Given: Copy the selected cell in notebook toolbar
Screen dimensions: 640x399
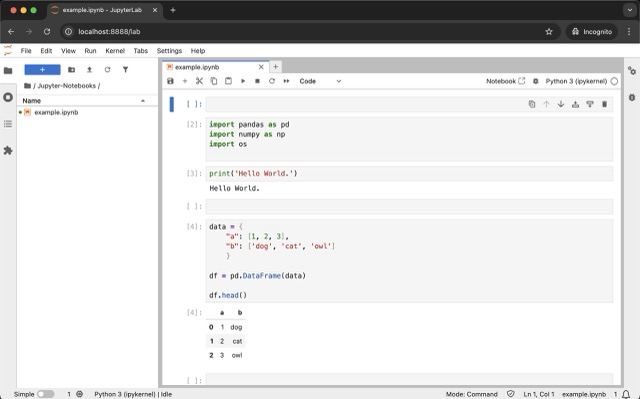Looking at the screenshot, I should 214,81.
